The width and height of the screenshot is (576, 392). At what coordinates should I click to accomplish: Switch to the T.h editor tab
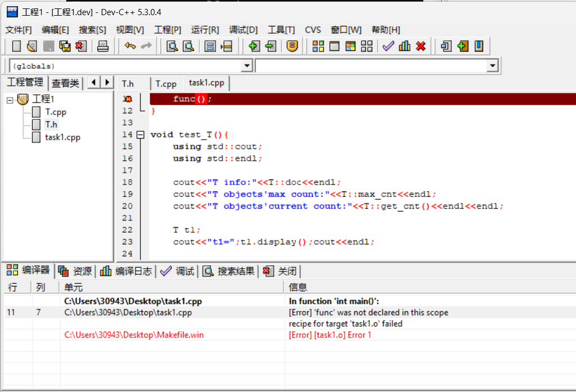pos(134,84)
